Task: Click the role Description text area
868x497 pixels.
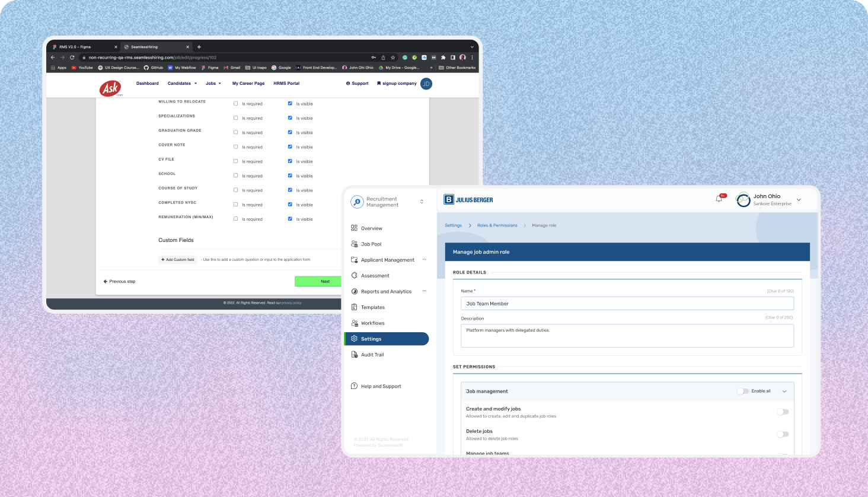Action: click(627, 336)
